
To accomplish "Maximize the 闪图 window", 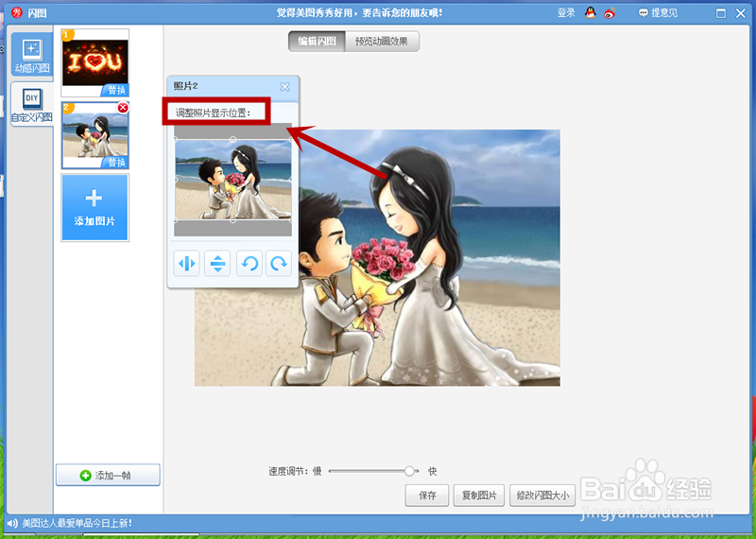I will [x=721, y=13].
